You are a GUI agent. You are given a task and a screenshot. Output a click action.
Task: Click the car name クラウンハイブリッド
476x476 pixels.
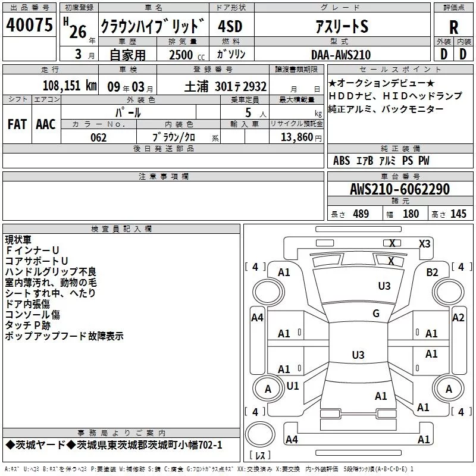click(153, 26)
